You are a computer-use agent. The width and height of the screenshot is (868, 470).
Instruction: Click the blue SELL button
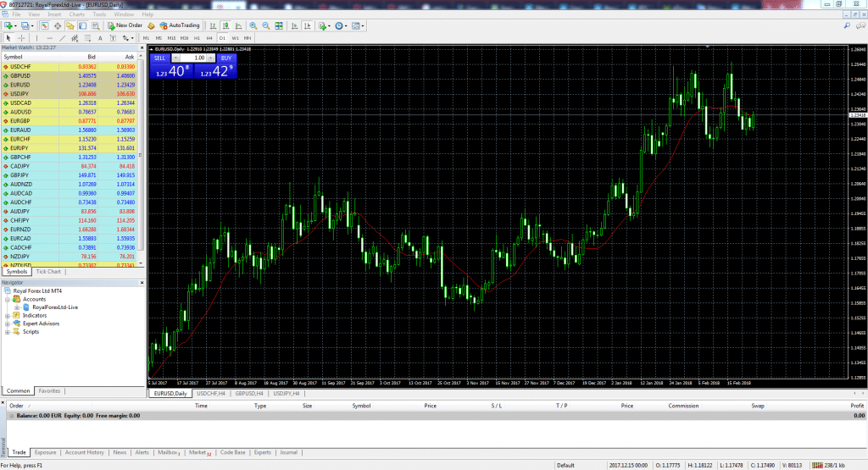159,58
